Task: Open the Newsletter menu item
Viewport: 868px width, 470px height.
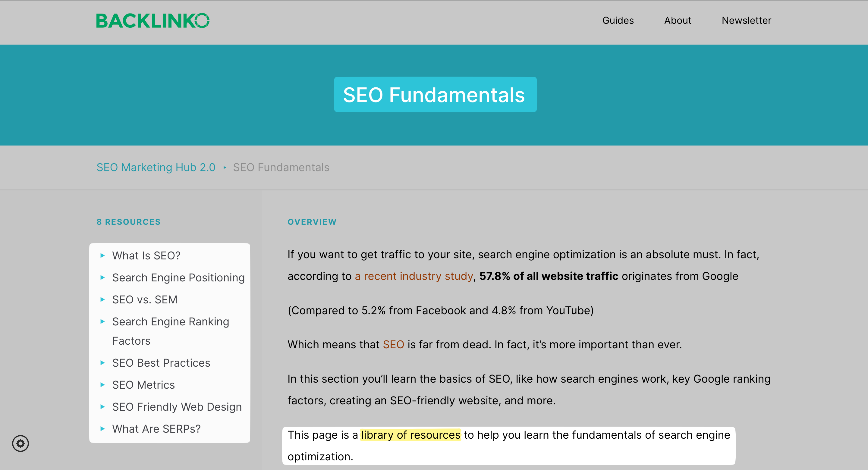Action: click(746, 20)
